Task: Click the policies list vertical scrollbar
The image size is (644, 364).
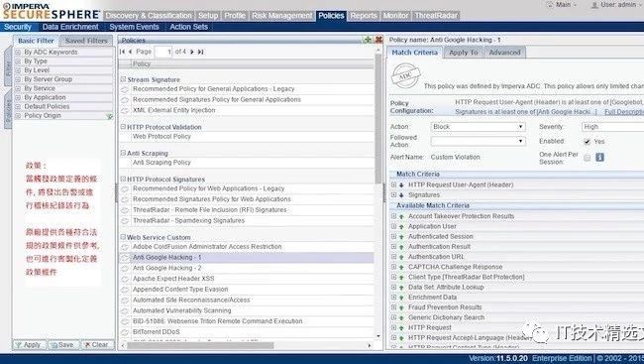Action: [378, 119]
